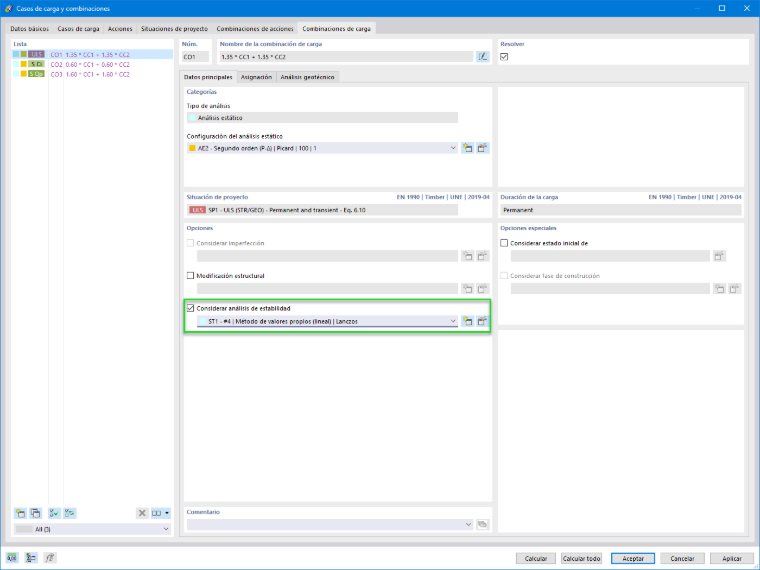Open static analysis configuration dropdown AE2
The image size is (760, 570).
click(x=322, y=148)
